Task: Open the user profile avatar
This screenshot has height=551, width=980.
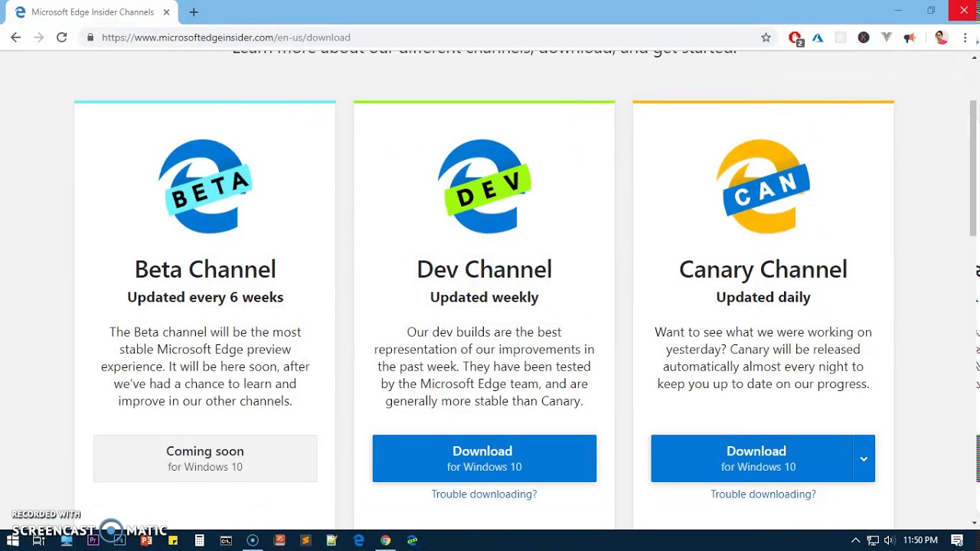Action: pyautogui.click(x=941, y=37)
